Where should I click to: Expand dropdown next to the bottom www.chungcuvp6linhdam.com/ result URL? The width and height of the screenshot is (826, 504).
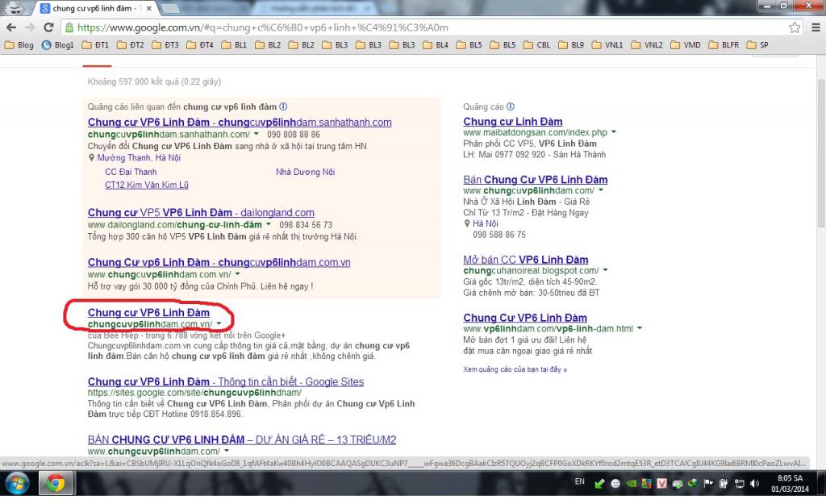pyautogui.click(x=226, y=452)
